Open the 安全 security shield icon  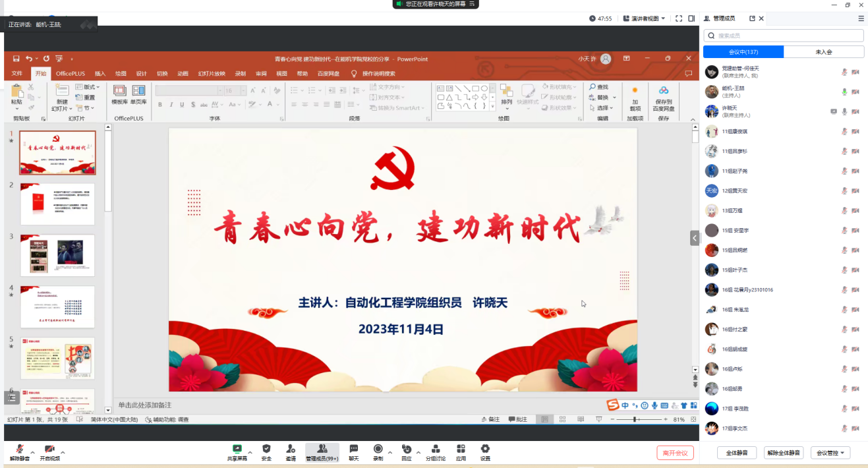[x=266, y=450]
